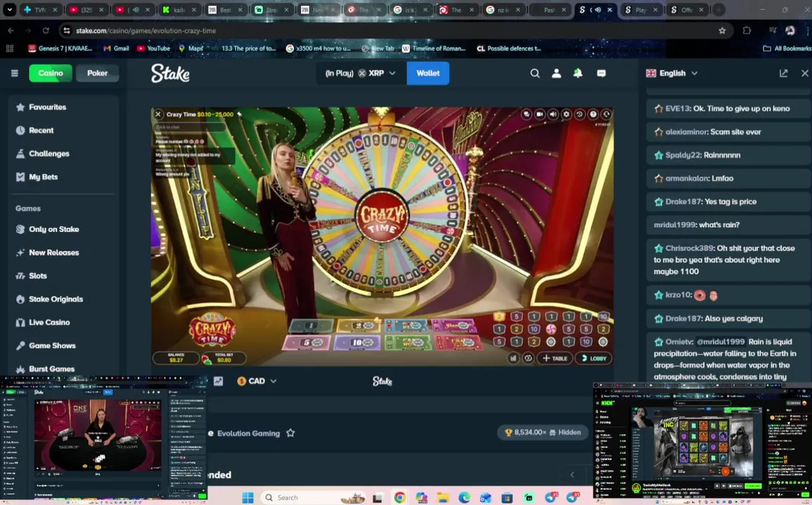Open the Kick stream thumbnail window
This screenshot has width=812, height=505.
click(x=703, y=440)
